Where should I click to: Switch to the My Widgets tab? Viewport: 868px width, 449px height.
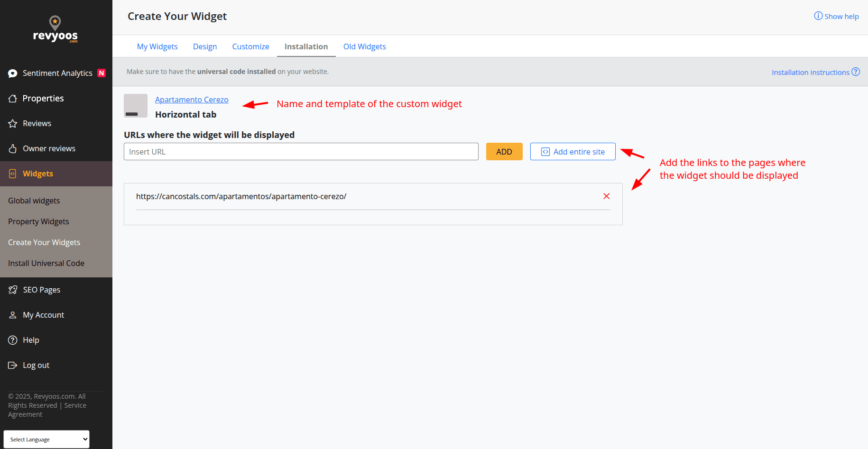coord(157,46)
